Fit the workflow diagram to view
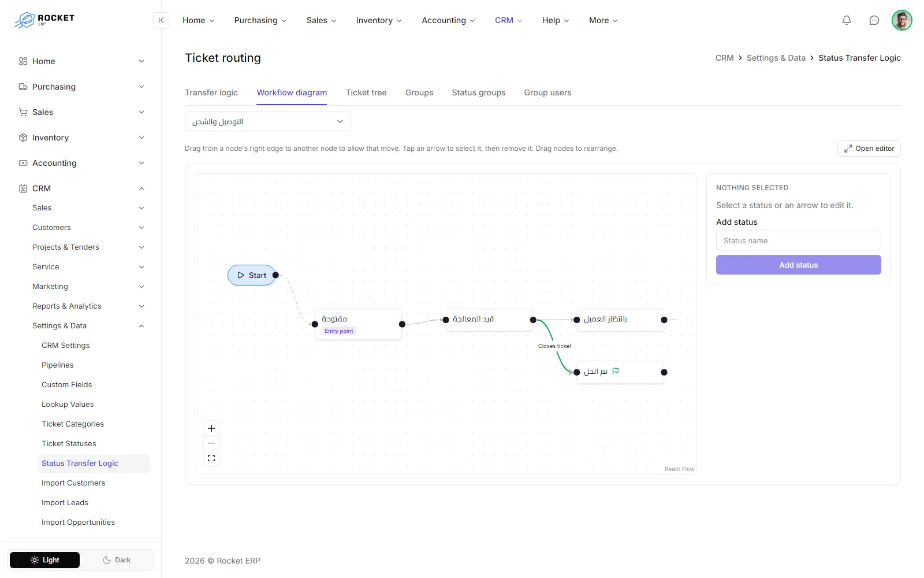924x578 pixels. coord(211,458)
